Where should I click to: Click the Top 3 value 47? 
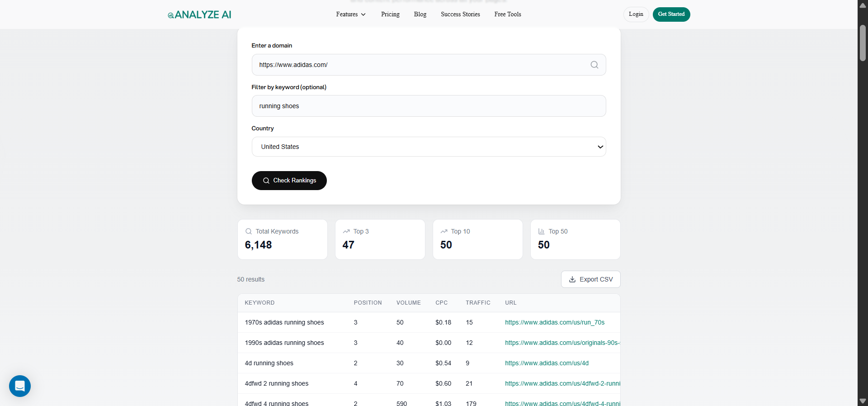[348, 245]
